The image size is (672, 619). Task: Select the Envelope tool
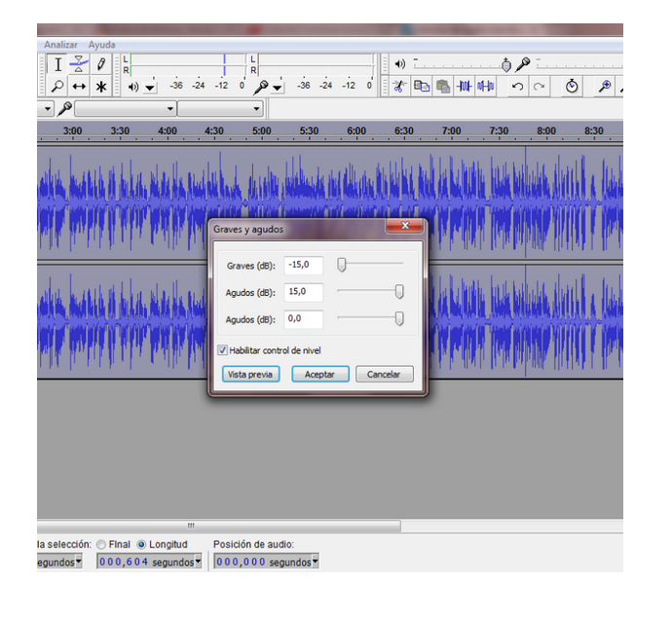79,64
